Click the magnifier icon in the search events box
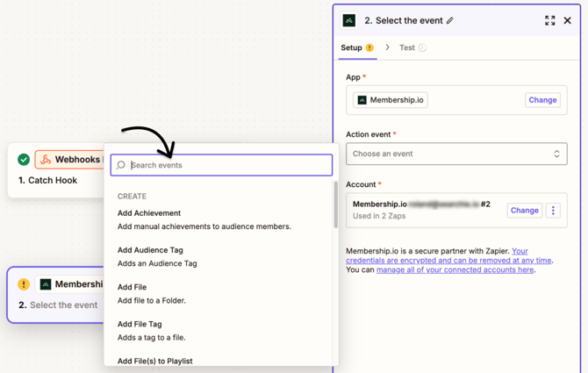Image resolution: width=588 pixels, height=373 pixels. pyautogui.click(x=121, y=165)
